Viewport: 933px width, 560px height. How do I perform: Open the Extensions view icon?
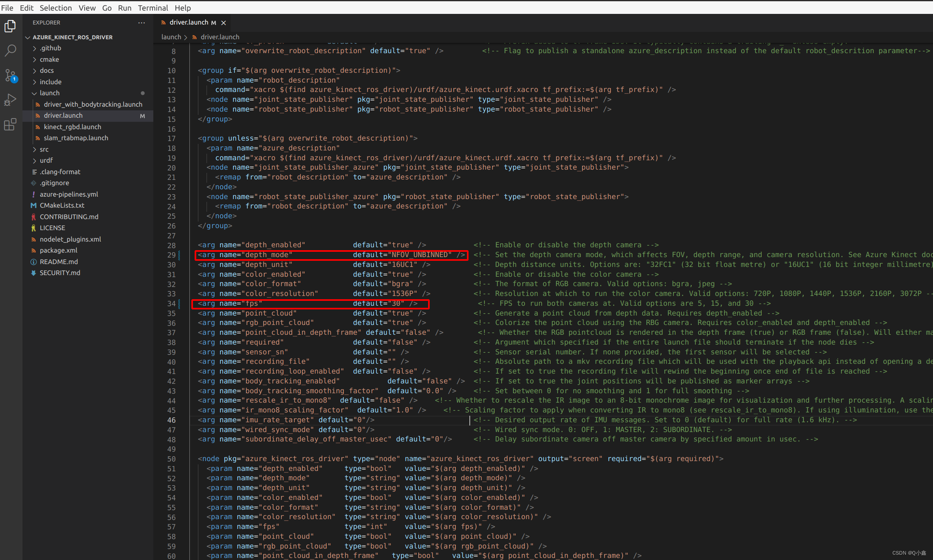(10, 124)
